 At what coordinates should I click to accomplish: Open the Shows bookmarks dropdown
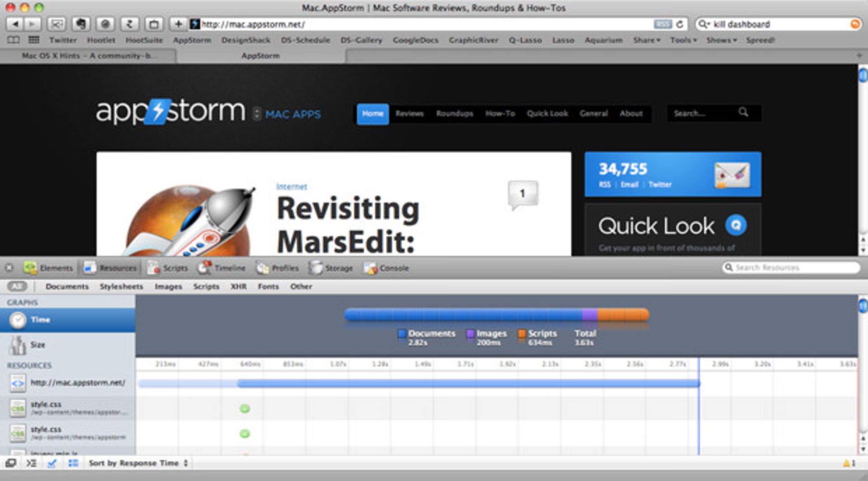(x=722, y=40)
